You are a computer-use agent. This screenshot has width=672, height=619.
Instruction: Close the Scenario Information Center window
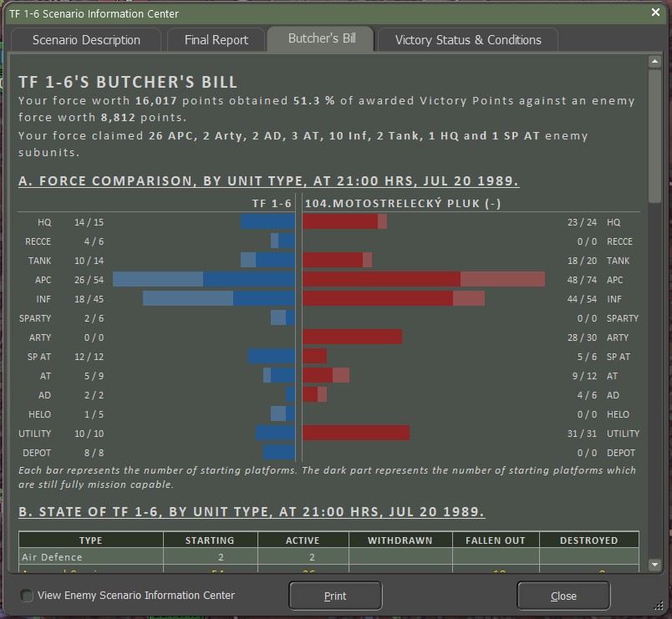655,13
